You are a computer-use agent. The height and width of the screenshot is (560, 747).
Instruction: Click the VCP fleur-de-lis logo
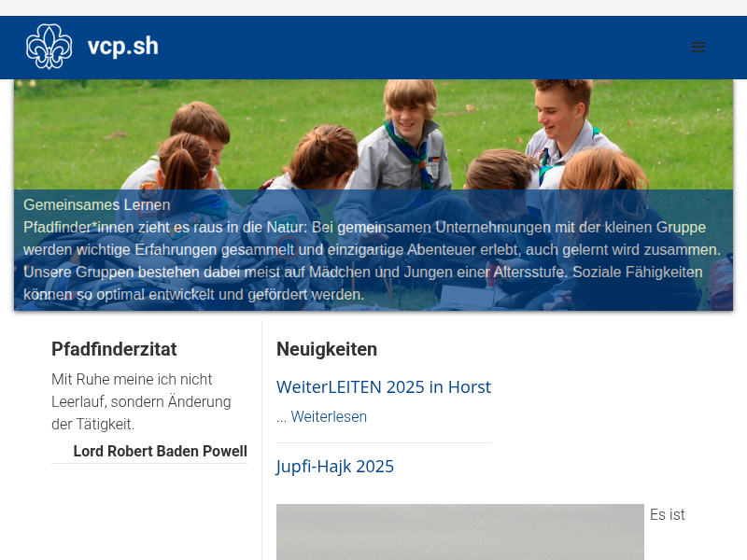49,47
